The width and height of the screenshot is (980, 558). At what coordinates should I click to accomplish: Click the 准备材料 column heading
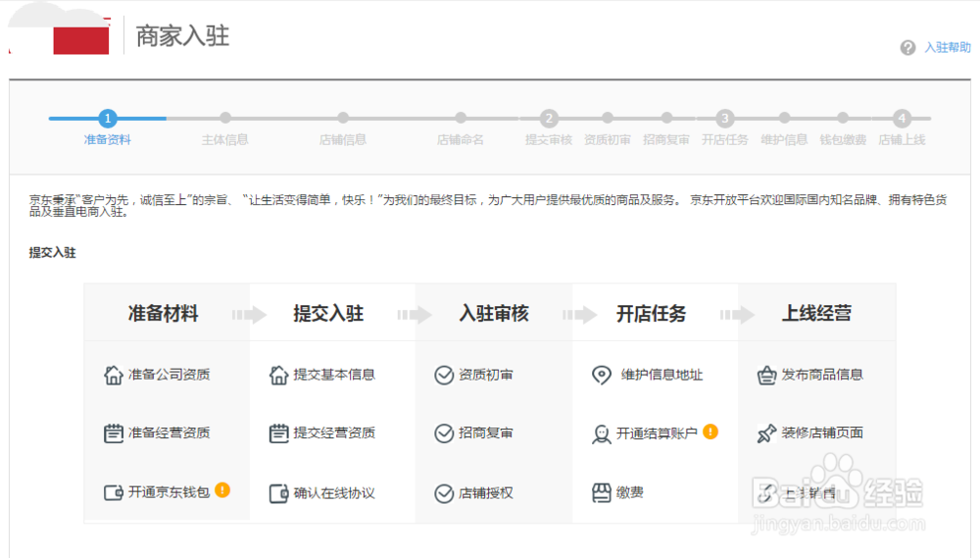[x=163, y=314]
